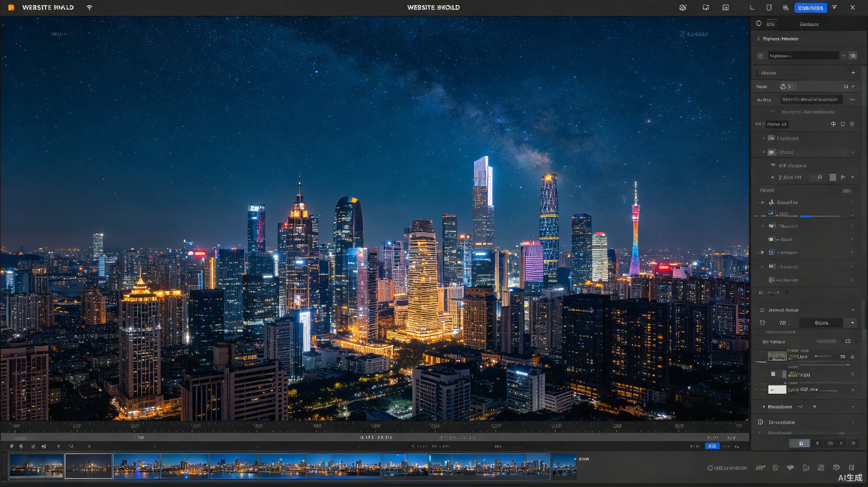This screenshot has width=868, height=487.
Task: Adjust the blue slider in the layers list
Action: pyautogui.click(x=806, y=216)
